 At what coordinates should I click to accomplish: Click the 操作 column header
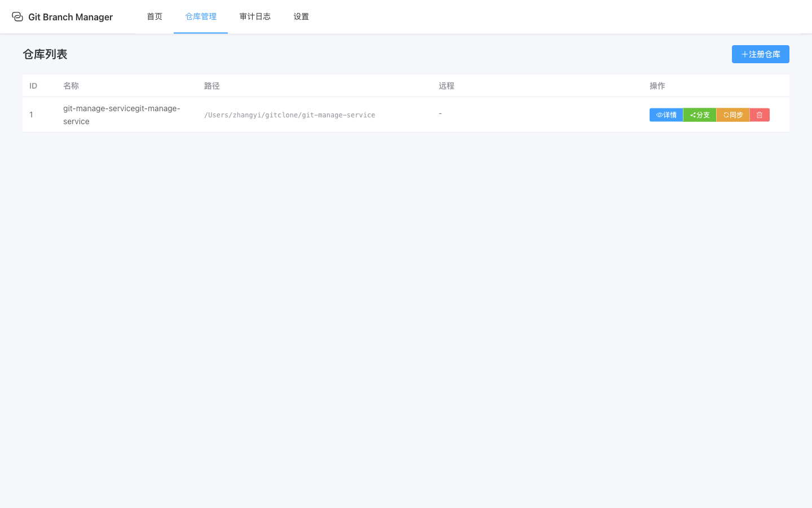657,85
